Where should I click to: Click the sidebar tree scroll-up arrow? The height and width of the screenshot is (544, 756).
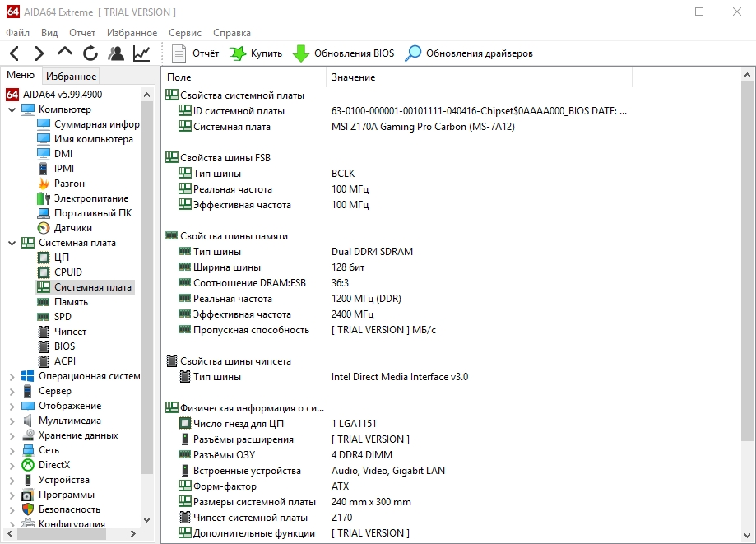tap(147, 95)
